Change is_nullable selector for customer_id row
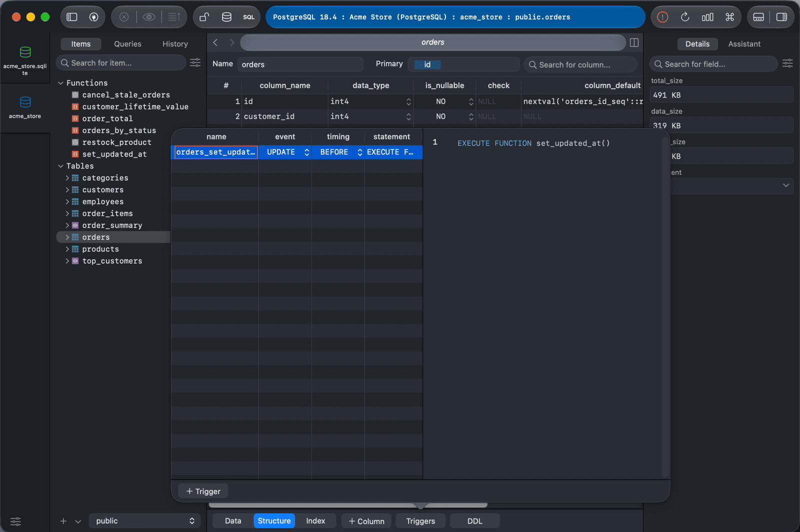Image resolution: width=800 pixels, height=532 pixels. point(471,116)
